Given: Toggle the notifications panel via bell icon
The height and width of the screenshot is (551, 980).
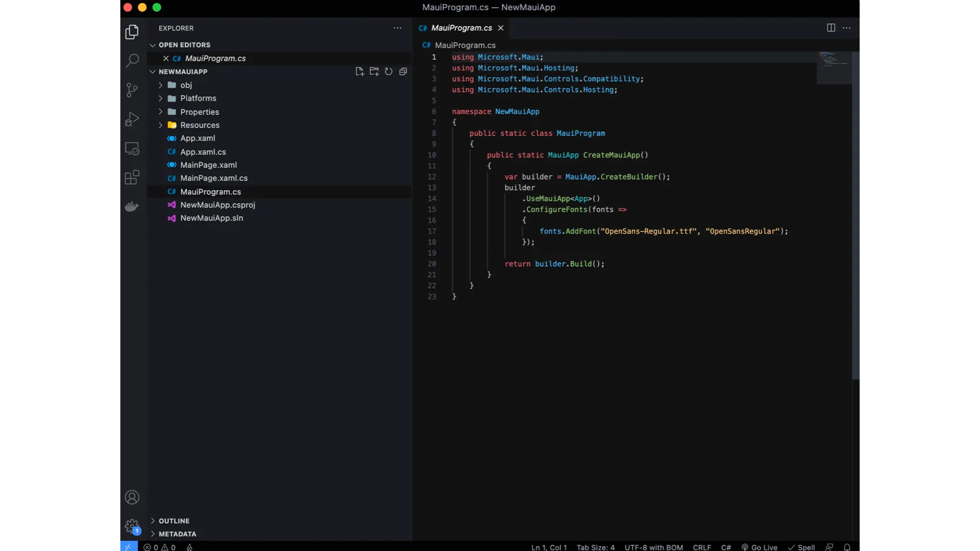Looking at the screenshot, I should tap(848, 546).
